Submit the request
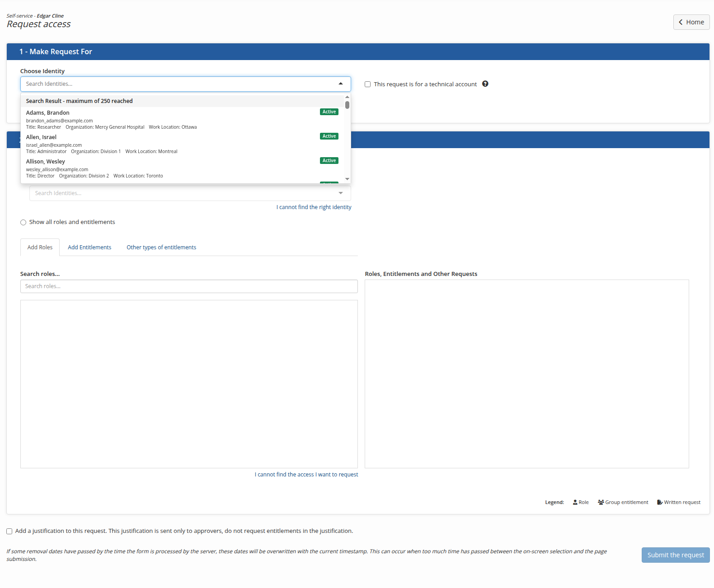714x588 pixels. click(x=676, y=555)
